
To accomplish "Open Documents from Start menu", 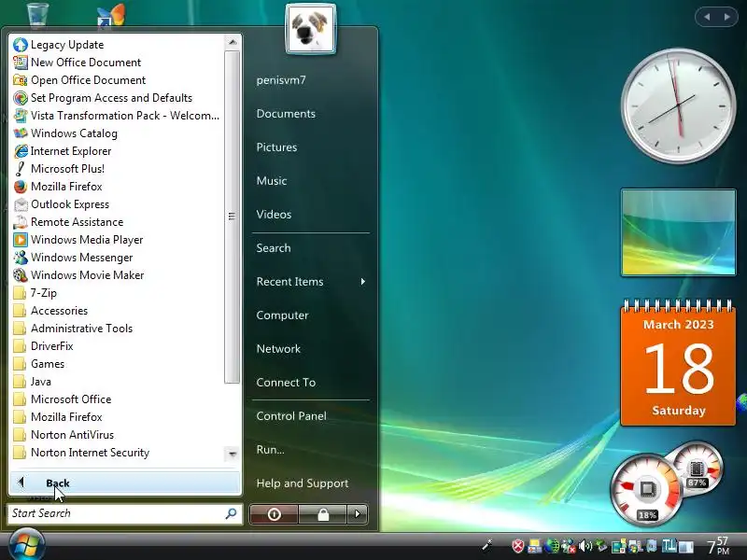I will pyautogui.click(x=286, y=114).
